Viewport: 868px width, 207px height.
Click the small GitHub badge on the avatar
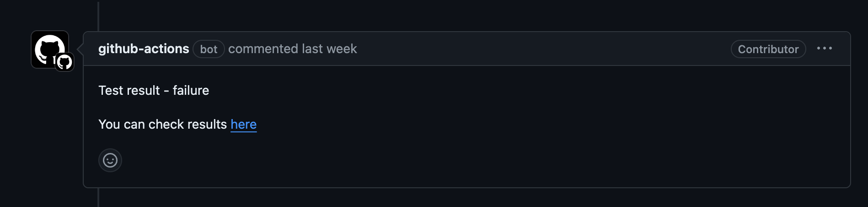(x=64, y=62)
